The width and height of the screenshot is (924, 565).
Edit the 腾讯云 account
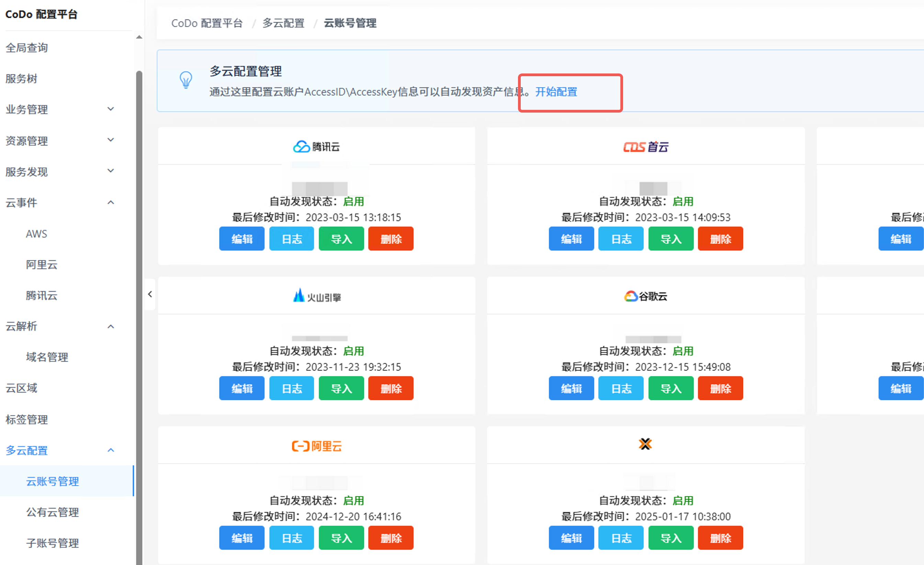(x=242, y=239)
